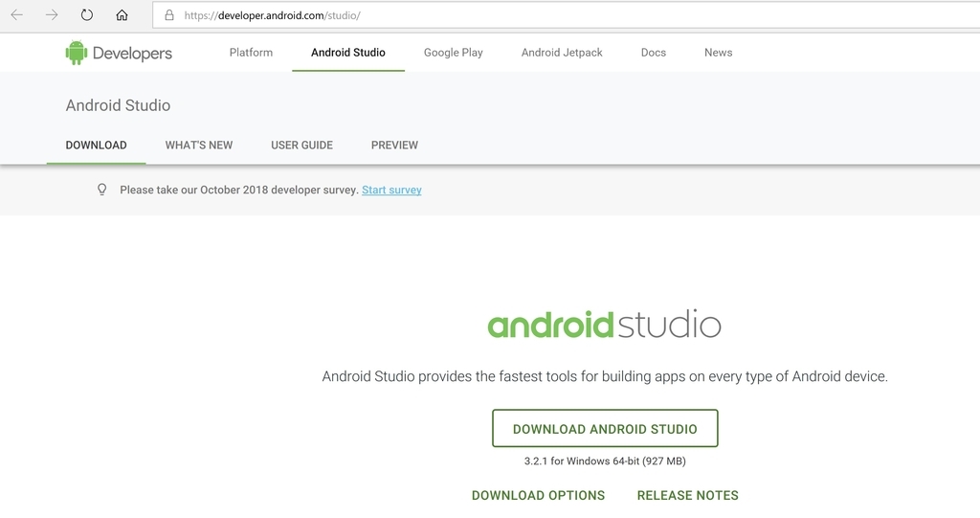Open the Google Play navigation item
Image resolution: width=980 pixels, height=518 pixels.
[453, 53]
